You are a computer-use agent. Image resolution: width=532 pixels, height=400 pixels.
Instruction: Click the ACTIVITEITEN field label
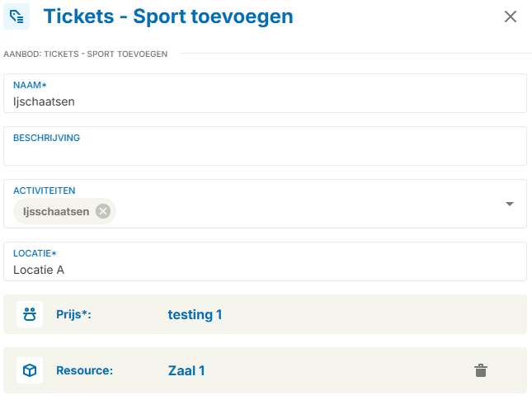pos(45,191)
